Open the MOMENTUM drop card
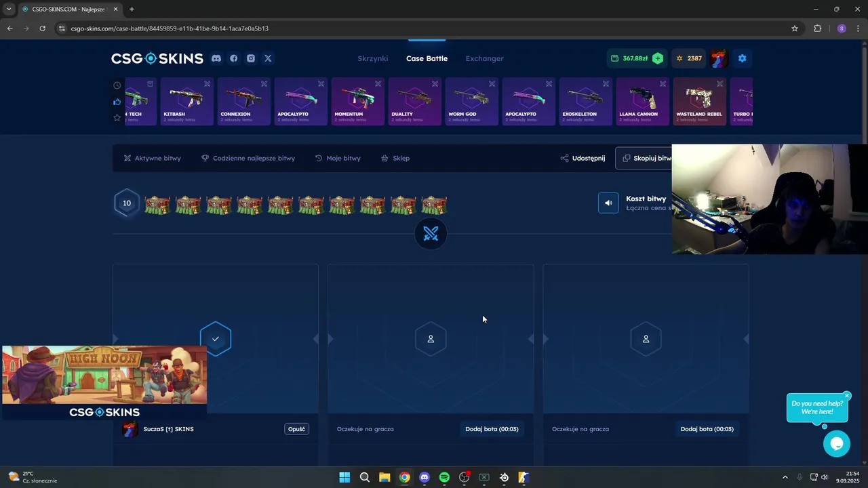The image size is (868, 488). coord(357,102)
